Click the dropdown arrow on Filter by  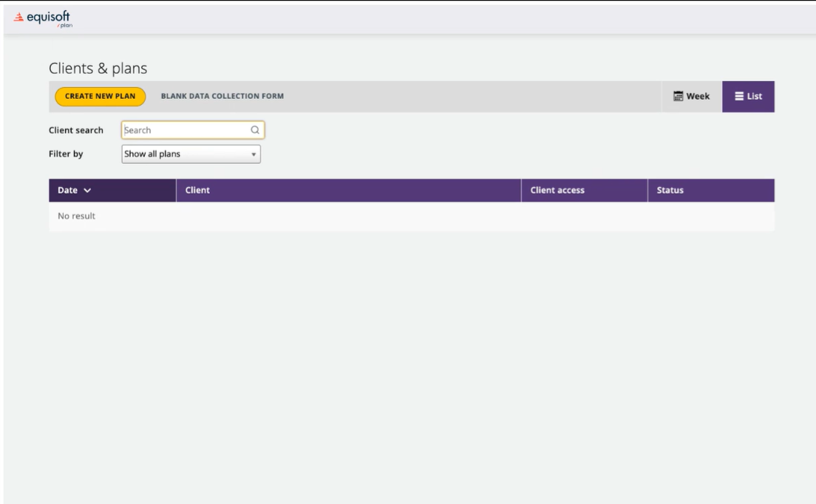254,155
